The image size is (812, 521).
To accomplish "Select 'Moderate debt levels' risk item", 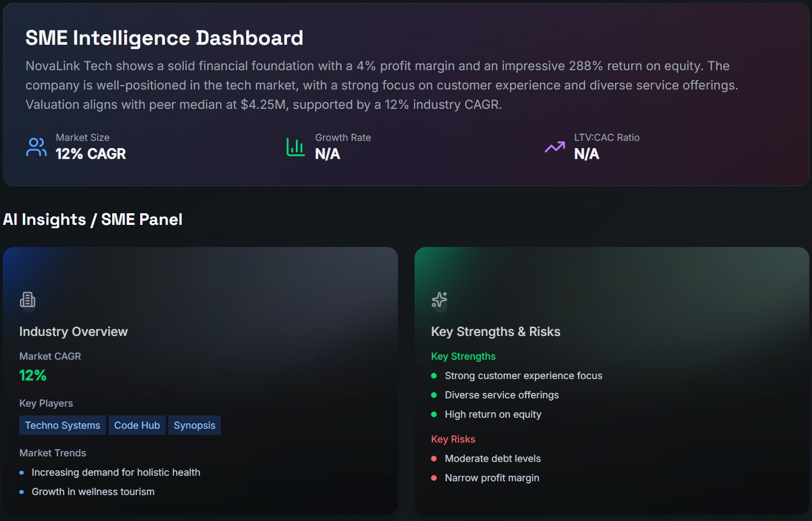I will tap(492, 459).
